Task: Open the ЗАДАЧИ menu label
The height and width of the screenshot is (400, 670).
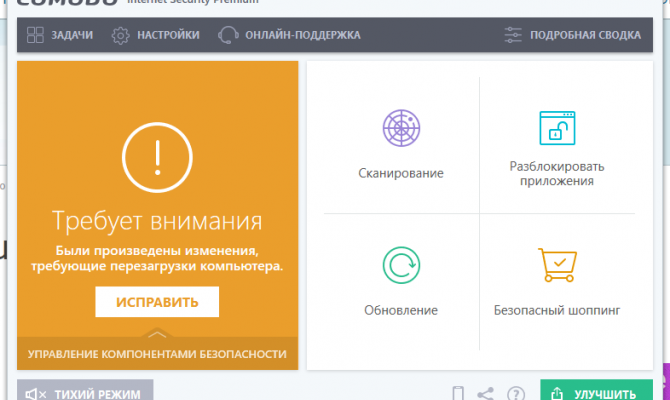Action: (72, 35)
